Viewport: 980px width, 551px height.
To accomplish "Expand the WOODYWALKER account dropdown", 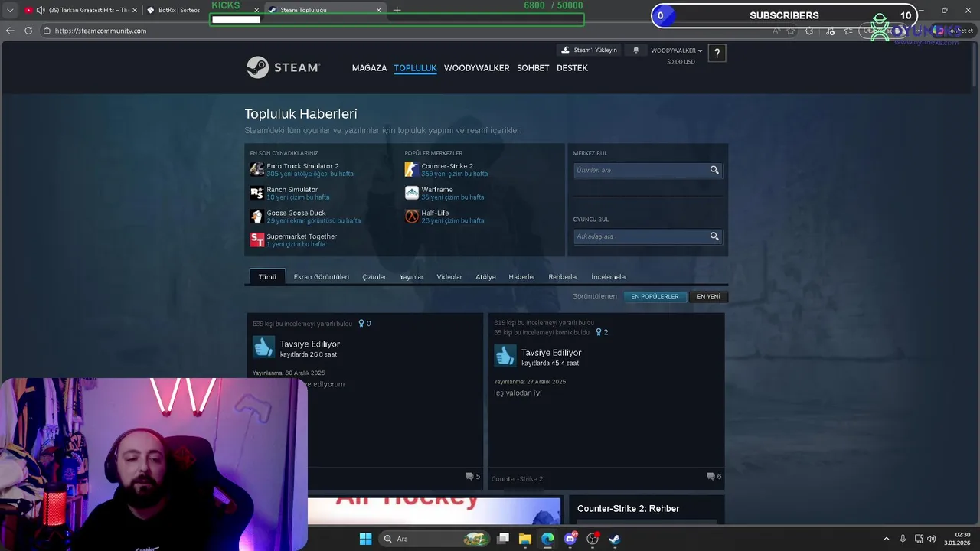I will point(677,51).
